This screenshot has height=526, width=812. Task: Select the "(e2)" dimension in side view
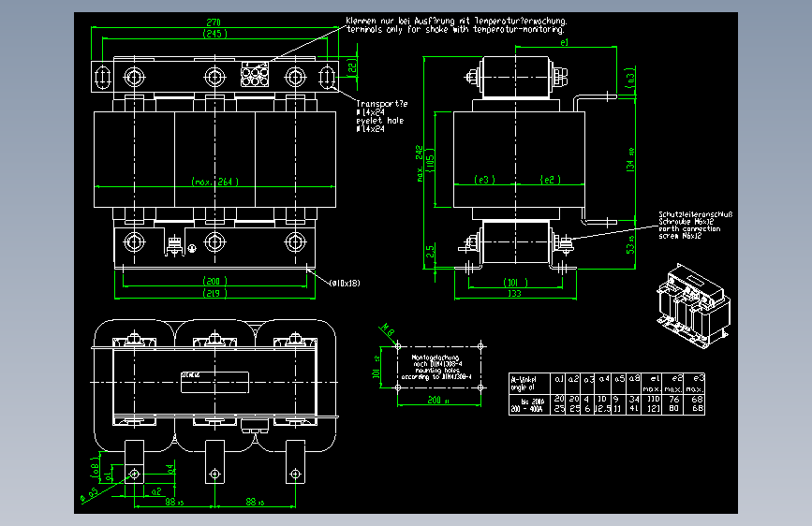pyautogui.click(x=550, y=180)
